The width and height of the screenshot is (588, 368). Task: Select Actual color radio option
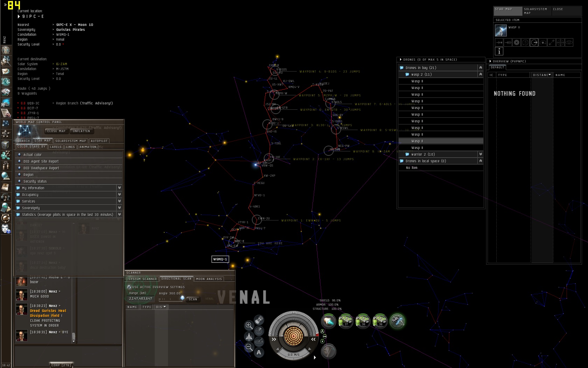pos(69,155)
